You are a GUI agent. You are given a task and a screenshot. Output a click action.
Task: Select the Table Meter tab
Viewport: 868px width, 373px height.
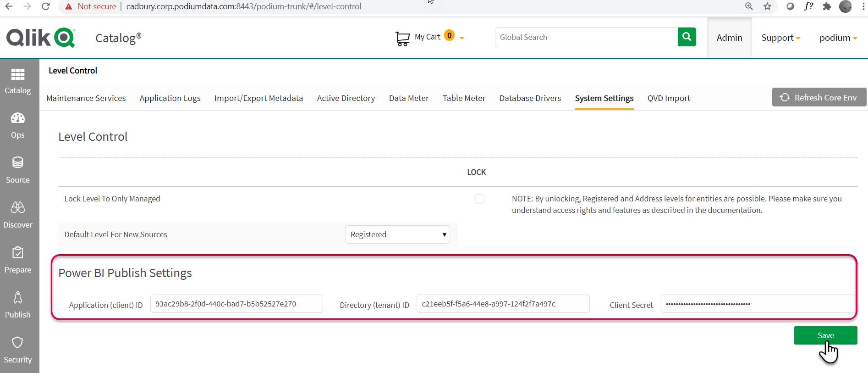tap(464, 98)
